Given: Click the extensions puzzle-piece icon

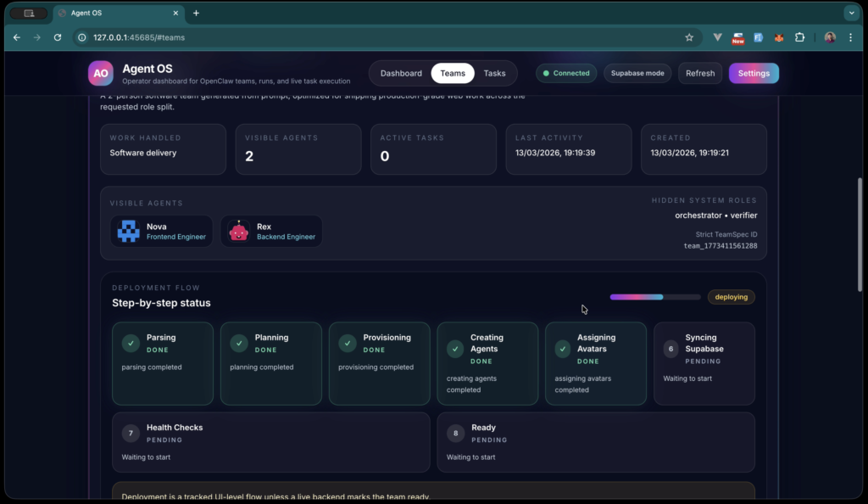Looking at the screenshot, I should [x=799, y=37].
